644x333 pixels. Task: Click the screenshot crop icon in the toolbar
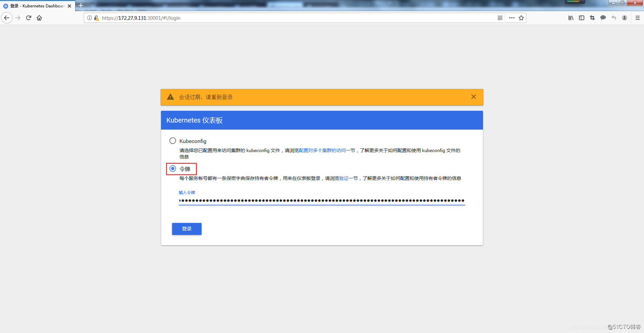click(592, 18)
